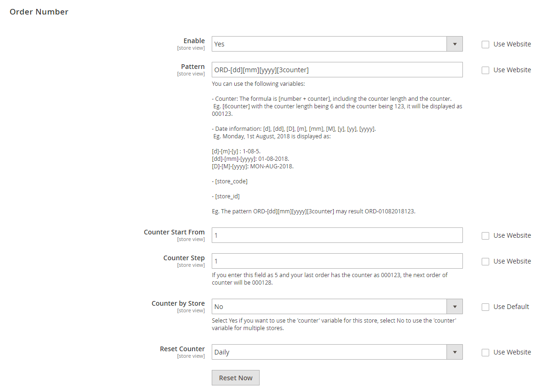
Task: Click the 'Date information' variables line
Action: click(x=294, y=129)
